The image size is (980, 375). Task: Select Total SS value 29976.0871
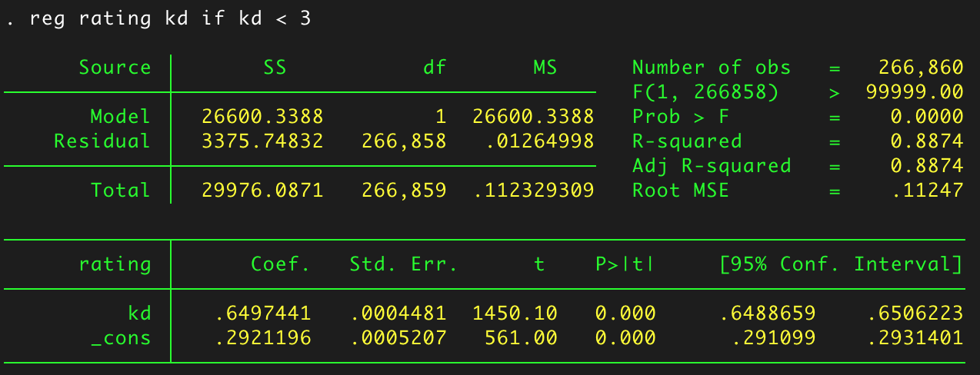262,190
